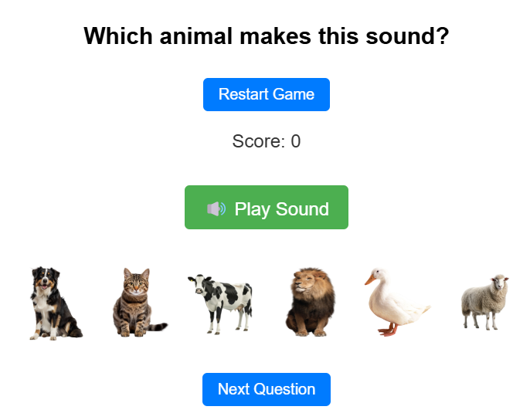Click the cat's striped tail
The image size is (530, 420).
tap(157, 327)
